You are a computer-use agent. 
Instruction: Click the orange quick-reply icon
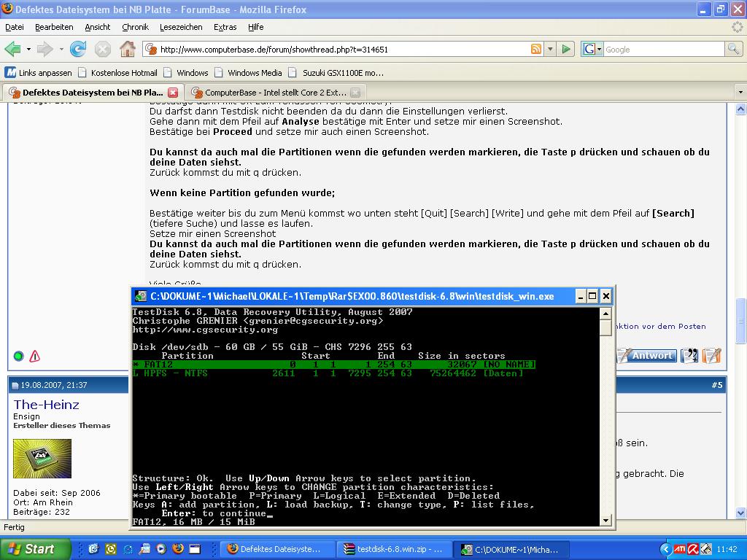[711, 355]
